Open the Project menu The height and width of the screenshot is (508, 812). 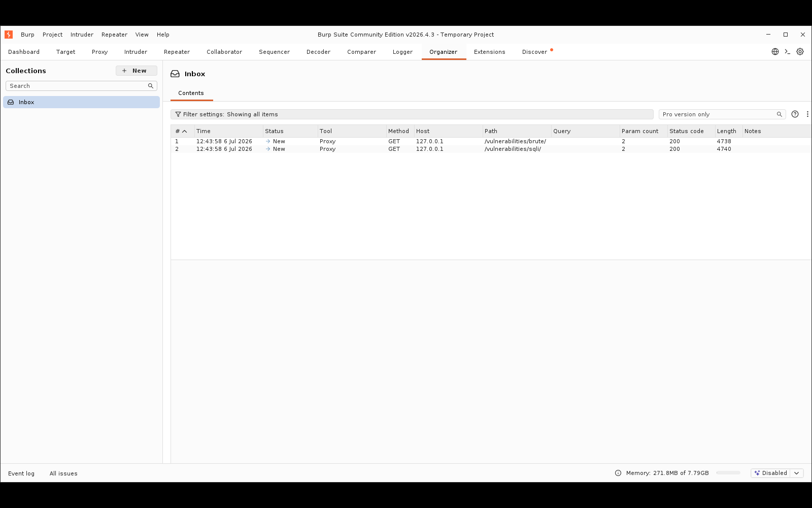tap(52, 35)
